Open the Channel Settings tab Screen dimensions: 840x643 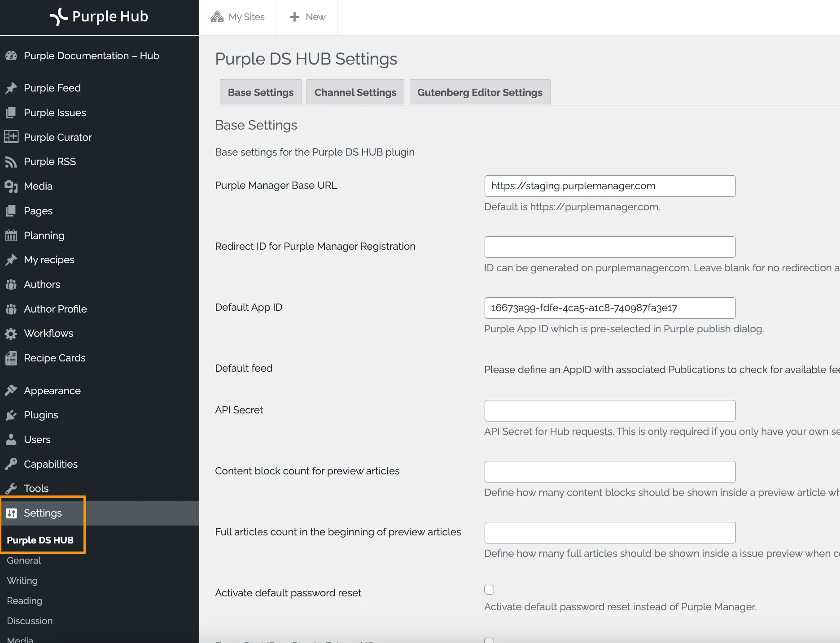coord(355,92)
